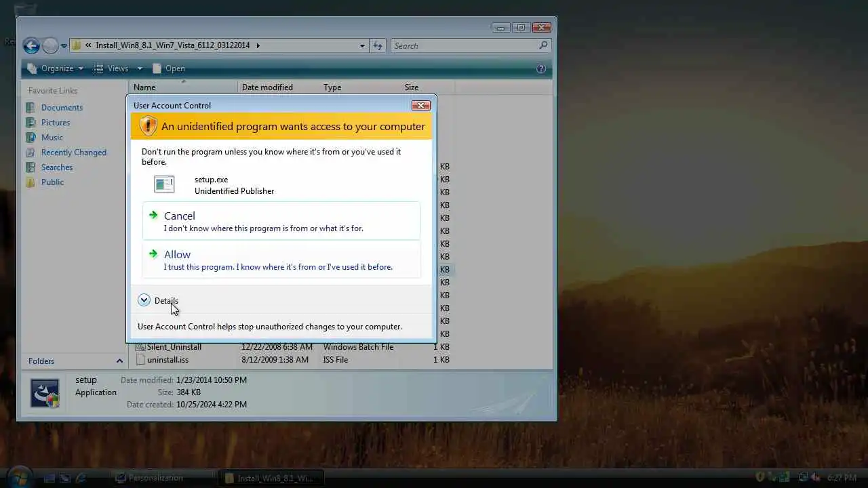
Task: Open Explorer help question mark icon
Action: [x=541, y=68]
